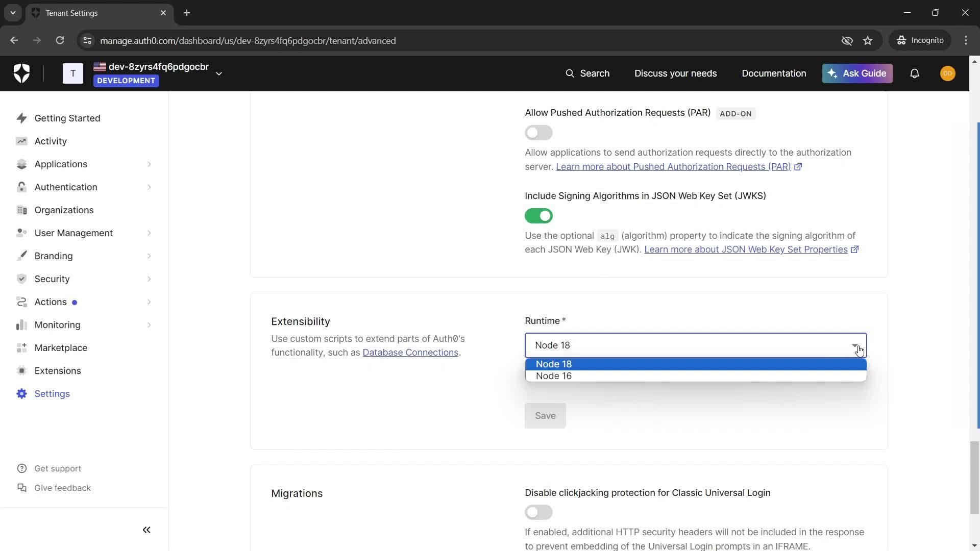Go back to the previous page
Screen dimensions: 980x551
[x=14, y=40]
